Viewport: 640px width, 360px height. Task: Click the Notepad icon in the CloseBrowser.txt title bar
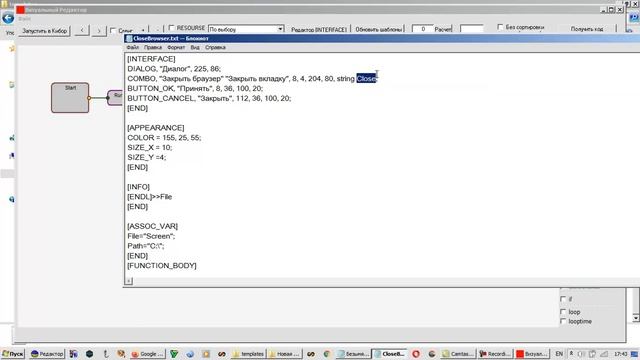click(129, 38)
